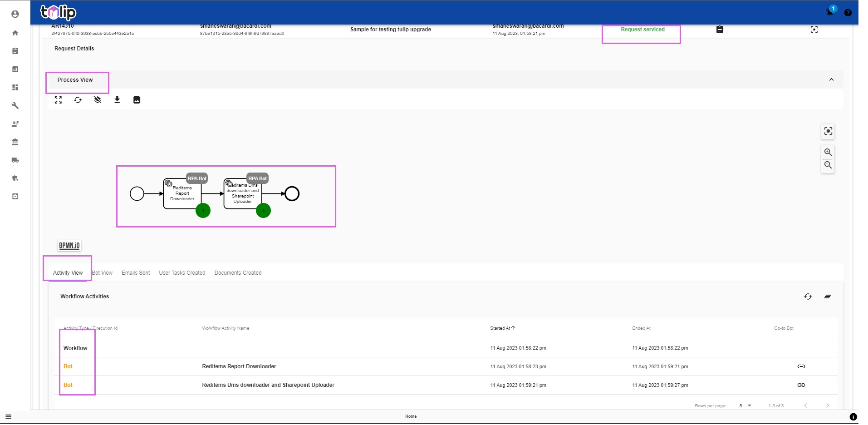Switch to the Activity View tab
Viewport: 868px width, 425px height.
pyautogui.click(x=68, y=273)
